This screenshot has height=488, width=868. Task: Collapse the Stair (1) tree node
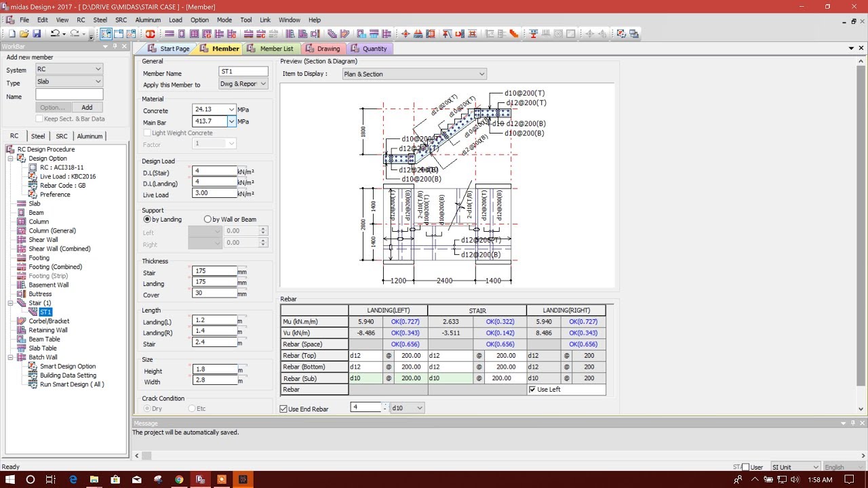click(11, 303)
